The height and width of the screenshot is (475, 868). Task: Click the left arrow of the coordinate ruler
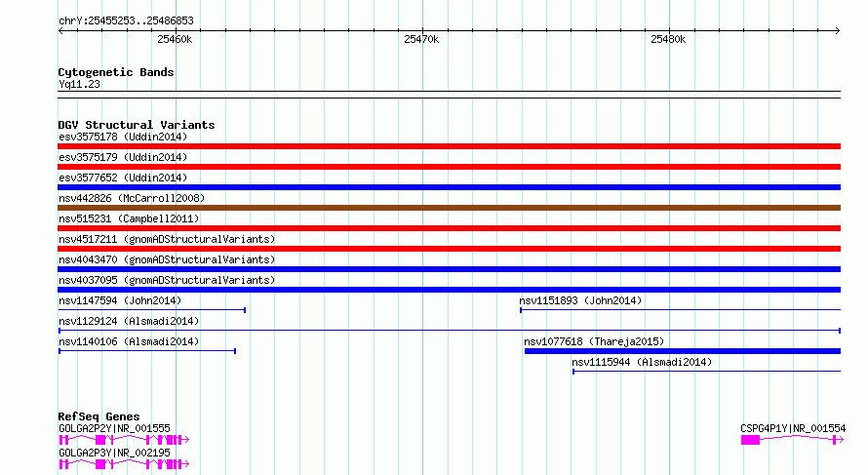60,31
